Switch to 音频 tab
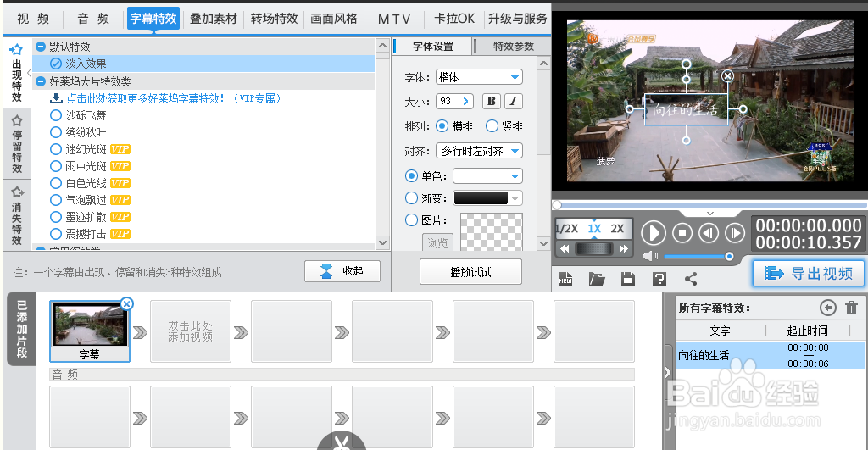 tap(93, 19)
